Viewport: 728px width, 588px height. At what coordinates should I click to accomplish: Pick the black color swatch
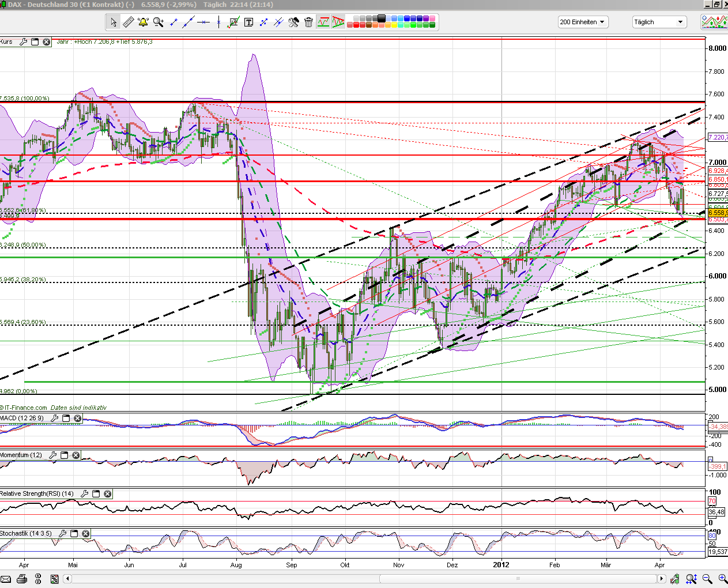coord(382,19)
